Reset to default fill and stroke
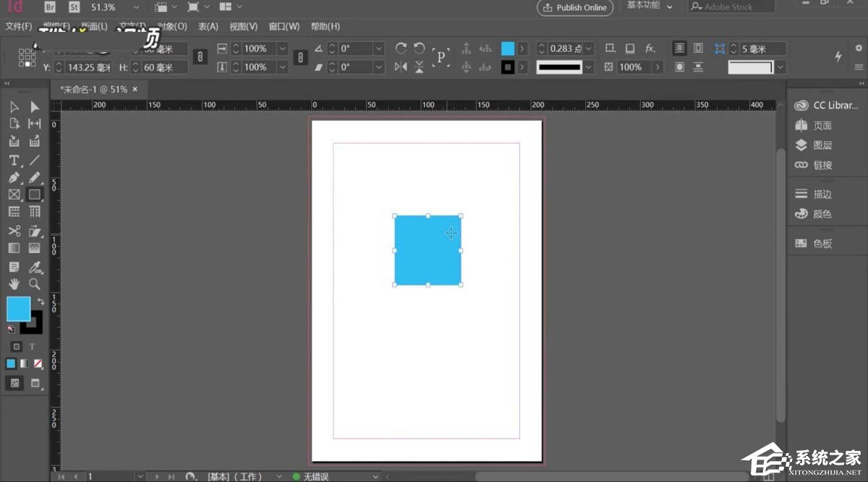The width and height of the screenshot is (868, 482). [x=11, y=329]
